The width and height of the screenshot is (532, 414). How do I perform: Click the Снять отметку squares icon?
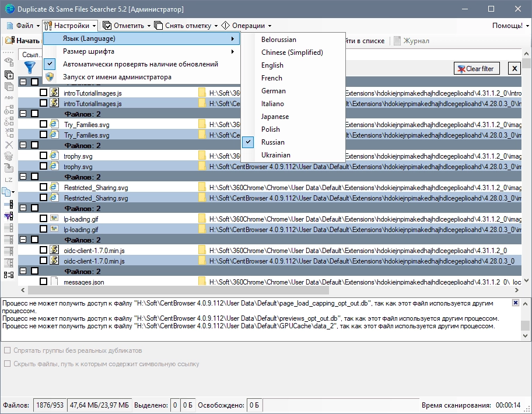click(159, 26)
